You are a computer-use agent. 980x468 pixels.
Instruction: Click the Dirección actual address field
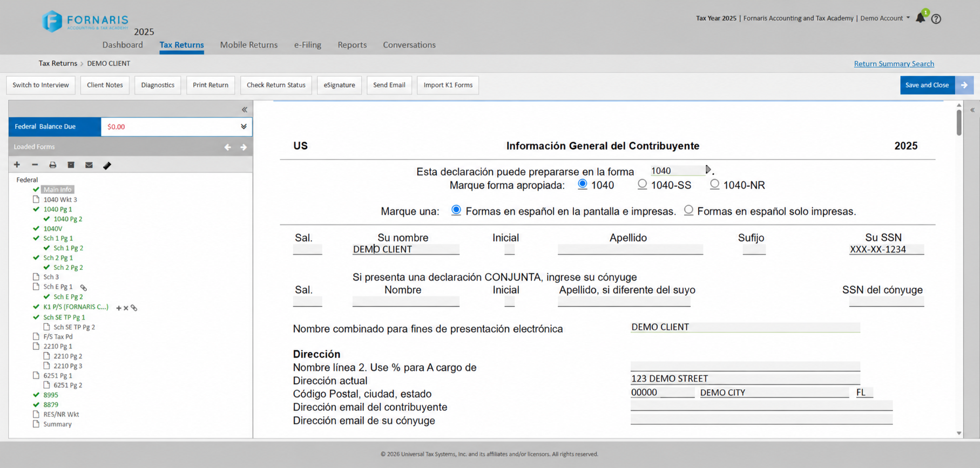(745, 378)
